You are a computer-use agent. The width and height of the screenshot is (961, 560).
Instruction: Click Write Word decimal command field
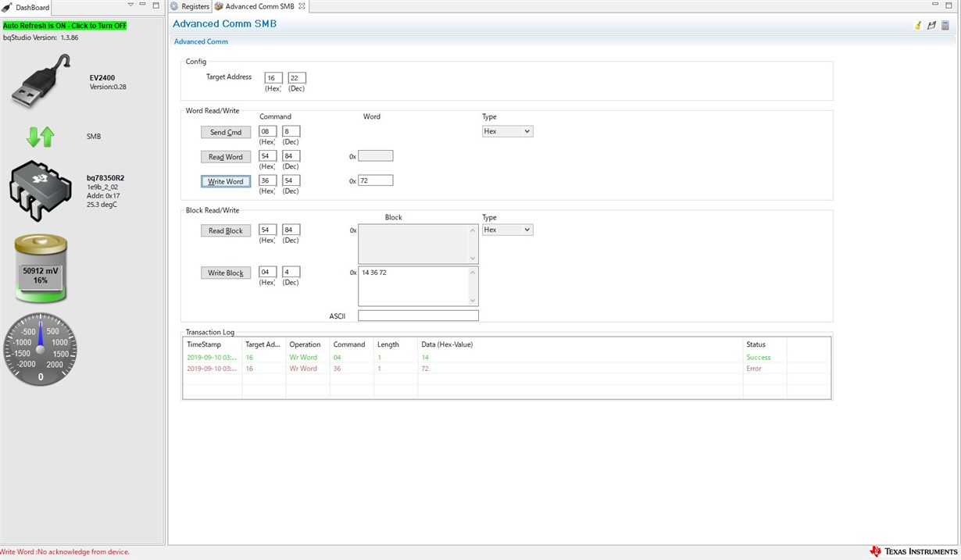click(x=291, y=180)
